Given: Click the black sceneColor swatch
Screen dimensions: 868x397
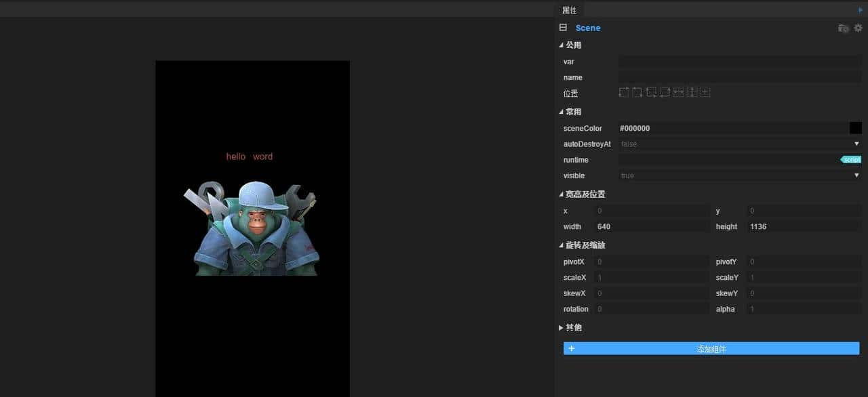Looking at the screenshot, I should pyautogui.click(x=855, y=127).
